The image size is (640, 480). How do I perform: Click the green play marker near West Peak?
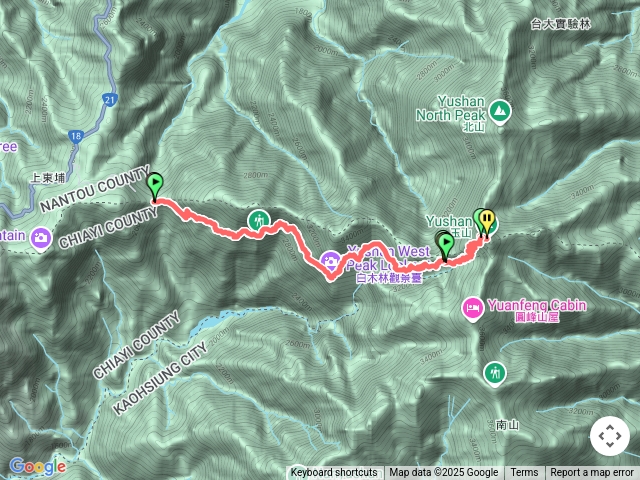pos(446,246)
